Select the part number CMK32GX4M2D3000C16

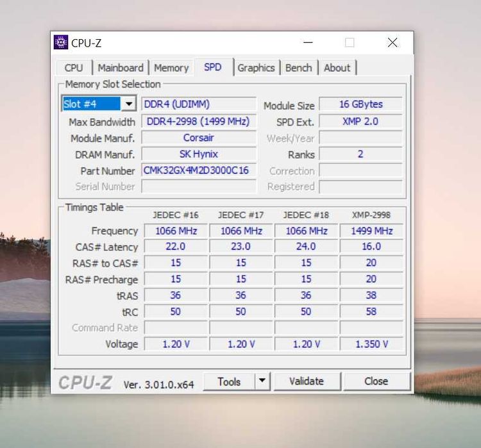pos(198,170)
